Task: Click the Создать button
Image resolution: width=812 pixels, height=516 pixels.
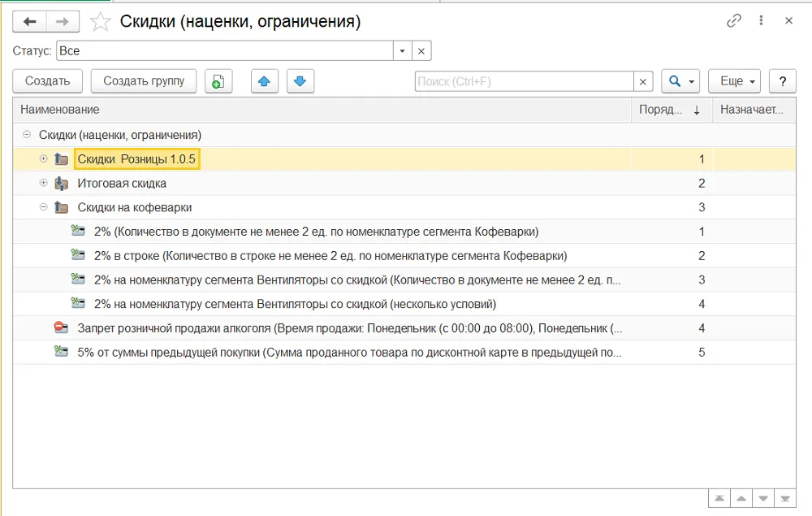Action: 48,81
